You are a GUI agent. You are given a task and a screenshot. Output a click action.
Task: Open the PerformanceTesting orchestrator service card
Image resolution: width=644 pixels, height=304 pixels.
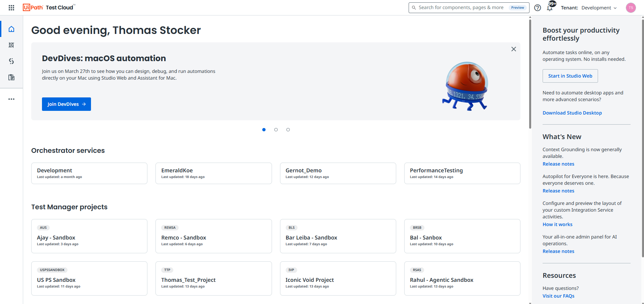click(x=462, y=173)
